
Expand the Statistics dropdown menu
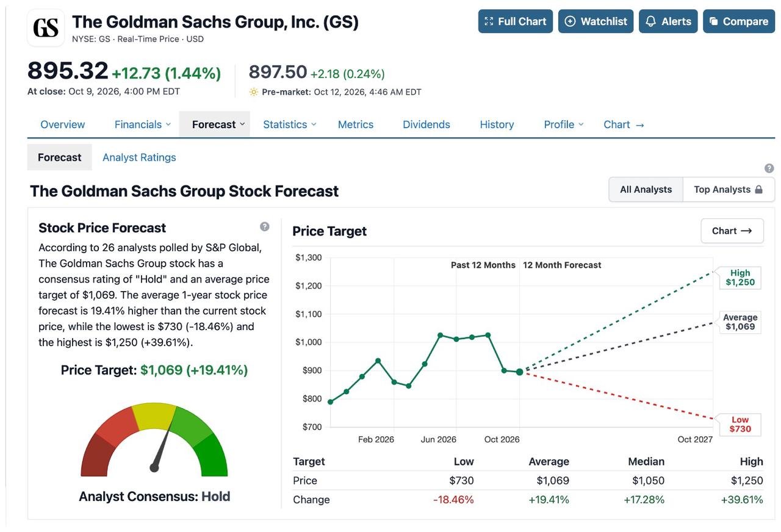pyautogui.click(x=290, y=124)
